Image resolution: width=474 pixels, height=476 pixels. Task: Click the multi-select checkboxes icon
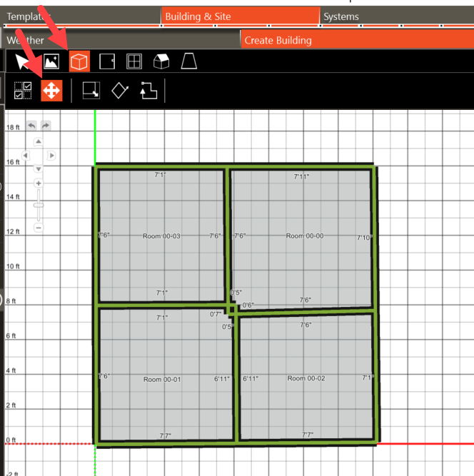point(23,91)
